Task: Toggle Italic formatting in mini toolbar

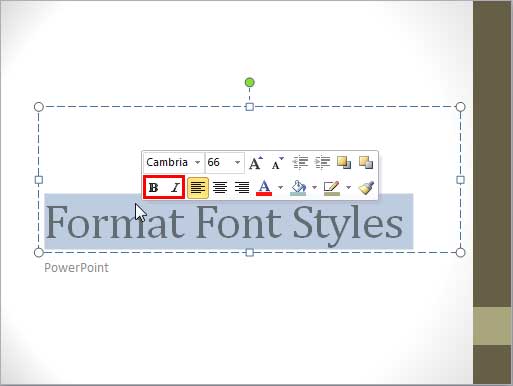Action: coord(175,188)
